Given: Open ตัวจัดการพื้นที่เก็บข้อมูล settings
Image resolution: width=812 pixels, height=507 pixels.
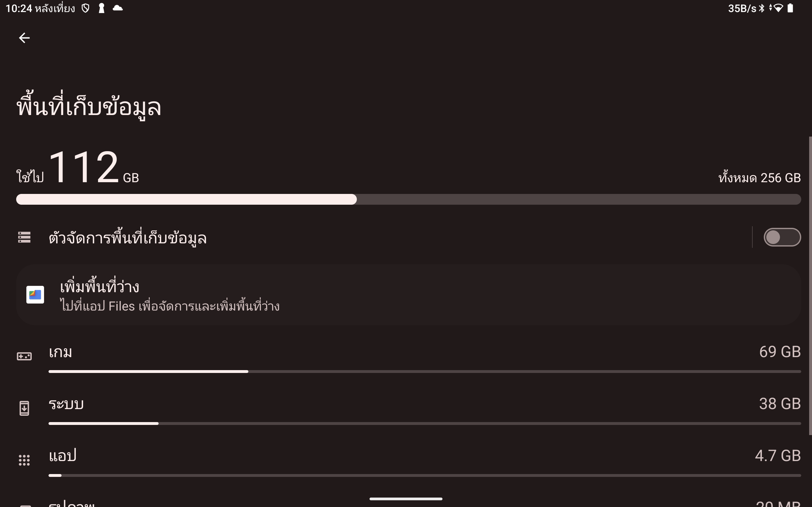Looking at the screenshot, I should pos(128,238).
